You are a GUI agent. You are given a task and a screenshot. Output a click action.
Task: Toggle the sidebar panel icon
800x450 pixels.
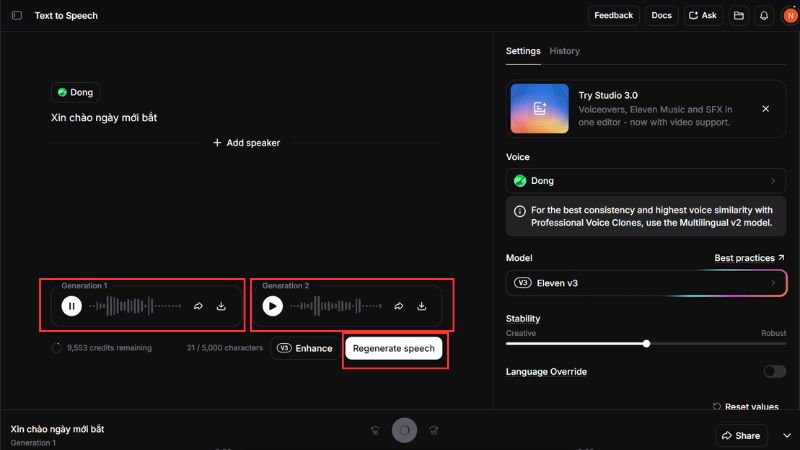coord(17,16)
